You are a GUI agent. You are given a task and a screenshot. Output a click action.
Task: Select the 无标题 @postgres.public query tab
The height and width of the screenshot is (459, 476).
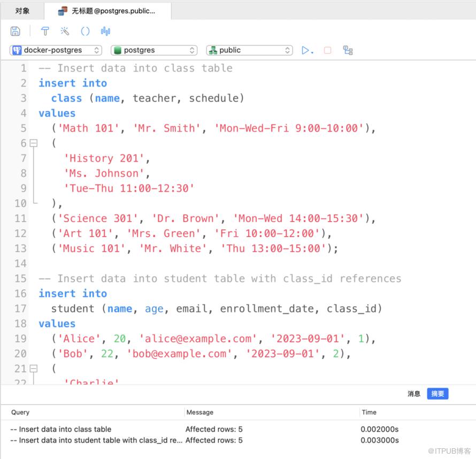tap(108, 11)
